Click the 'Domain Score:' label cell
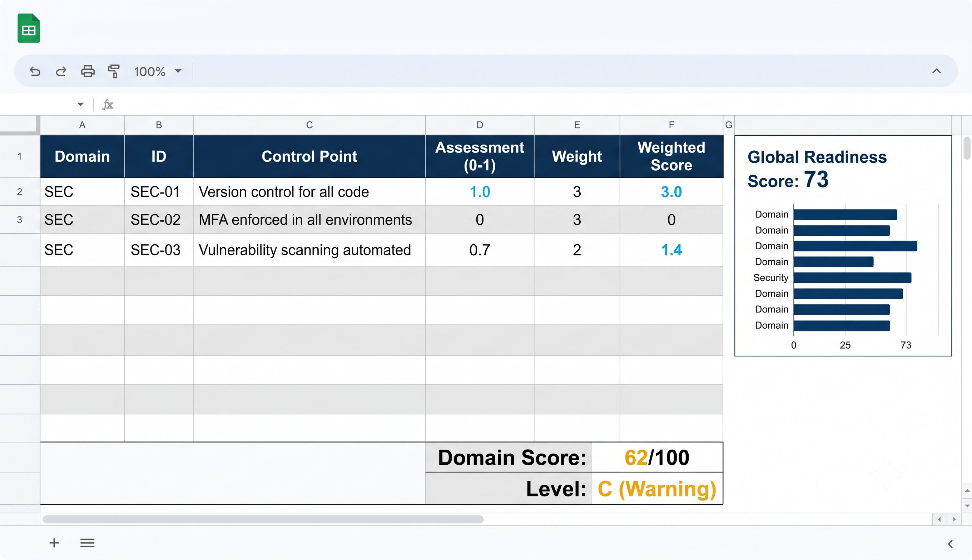The width and height of the screenshot is (972, 560). click(x=508, y=457)
